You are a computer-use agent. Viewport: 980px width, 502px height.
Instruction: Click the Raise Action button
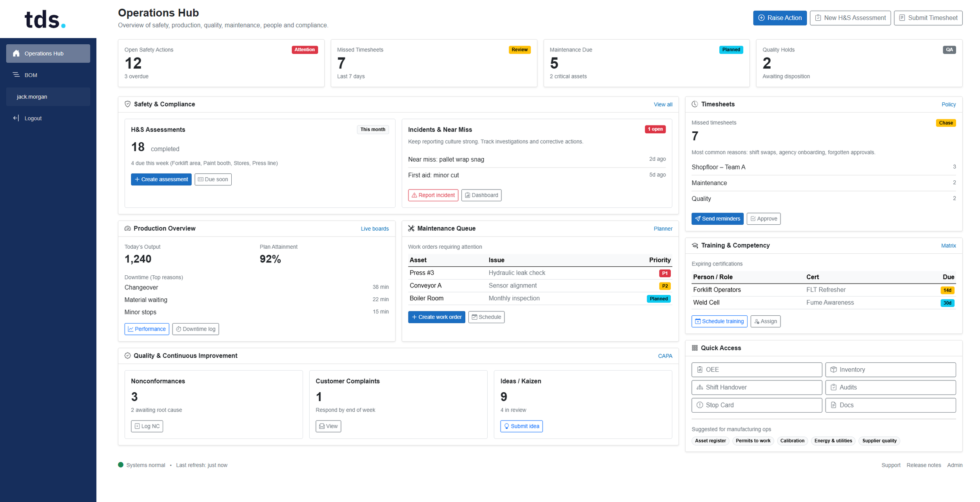coord(779,18)
